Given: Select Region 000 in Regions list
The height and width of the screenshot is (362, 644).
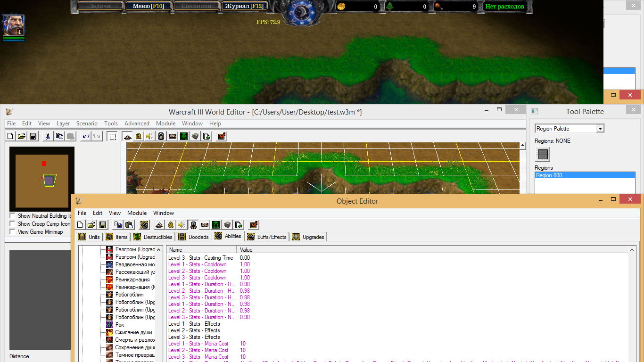Looking at the screenshot, I should click(x=585, y=175).
